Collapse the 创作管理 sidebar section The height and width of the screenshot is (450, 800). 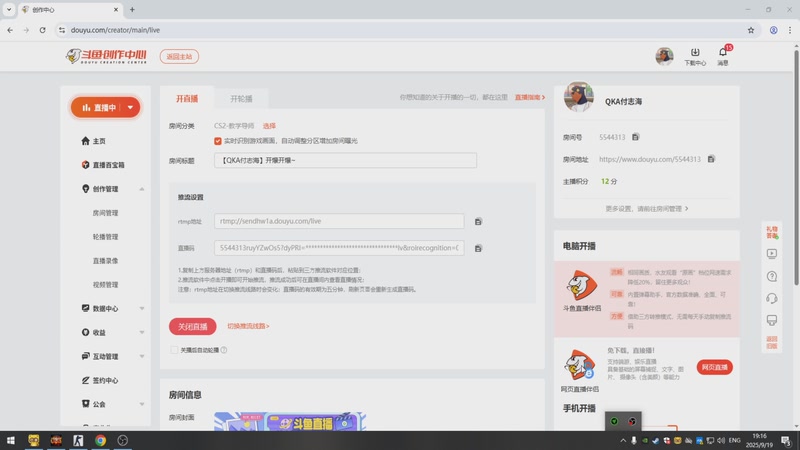pyautogui.click(x=142, y=189)
